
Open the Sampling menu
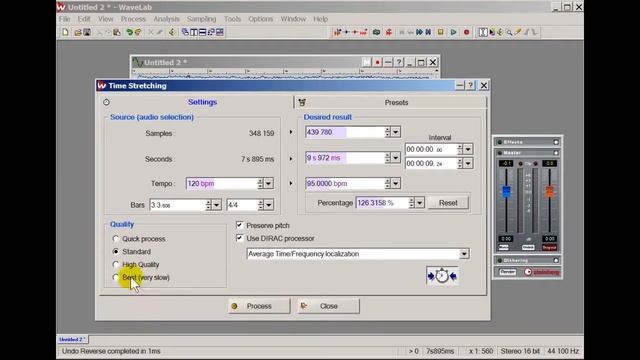(x=202, y=19)
